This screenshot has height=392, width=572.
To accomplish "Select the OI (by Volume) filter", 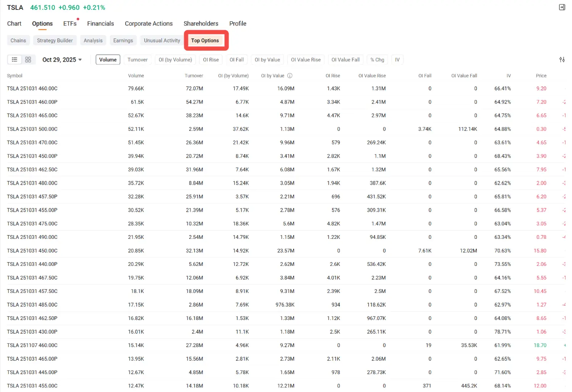I will click(175, 60).
